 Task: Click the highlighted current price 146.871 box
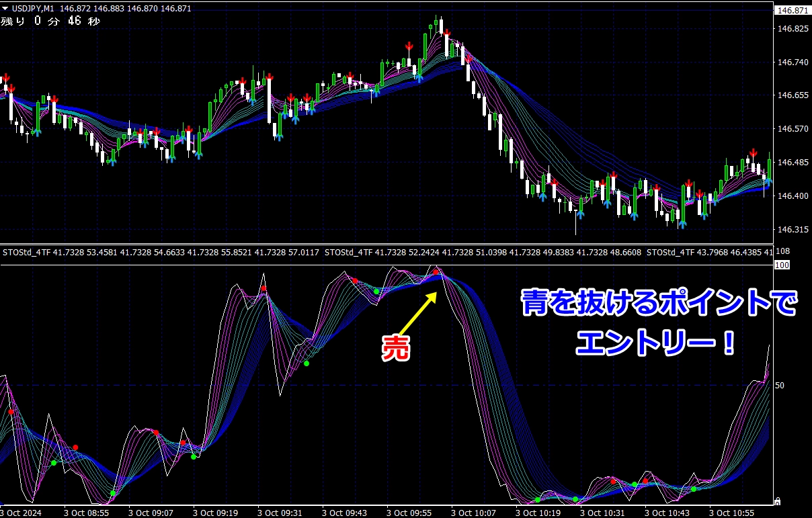coord(791,11)
